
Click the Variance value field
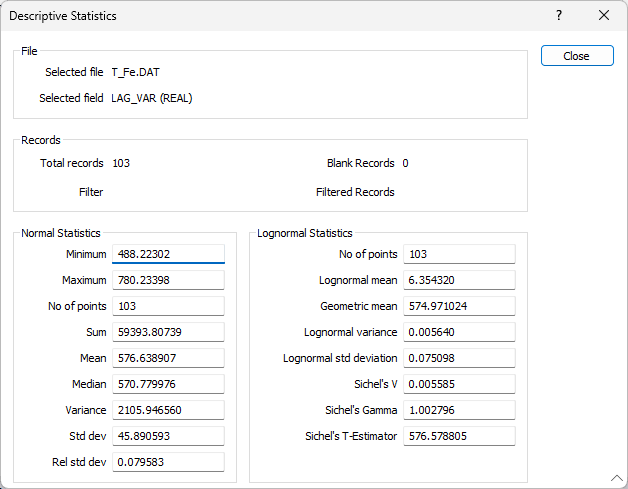(168, 410)
